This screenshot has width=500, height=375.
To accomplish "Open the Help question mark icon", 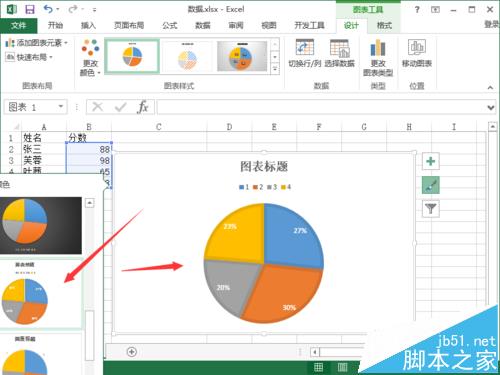I will point(417,10).
